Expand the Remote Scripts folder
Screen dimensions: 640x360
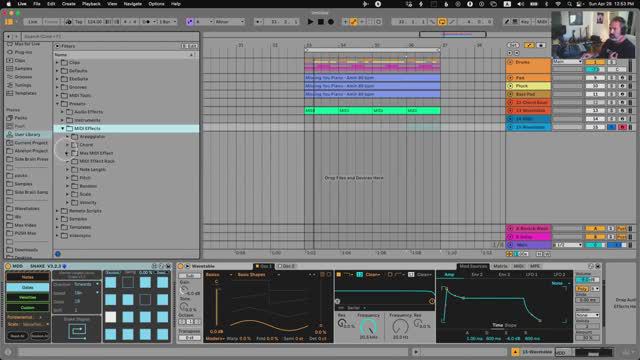pyautogui.click(x=57, y=211)
